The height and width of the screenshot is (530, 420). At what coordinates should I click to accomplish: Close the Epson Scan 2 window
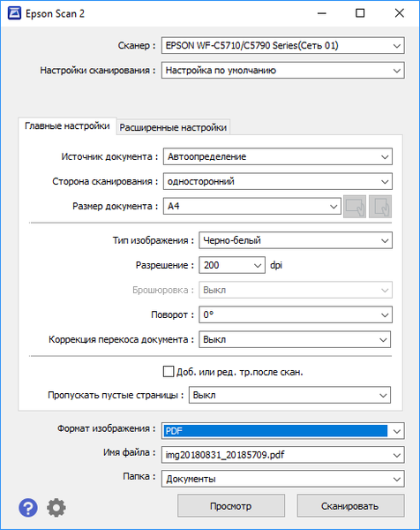click(x=400, y=13)
